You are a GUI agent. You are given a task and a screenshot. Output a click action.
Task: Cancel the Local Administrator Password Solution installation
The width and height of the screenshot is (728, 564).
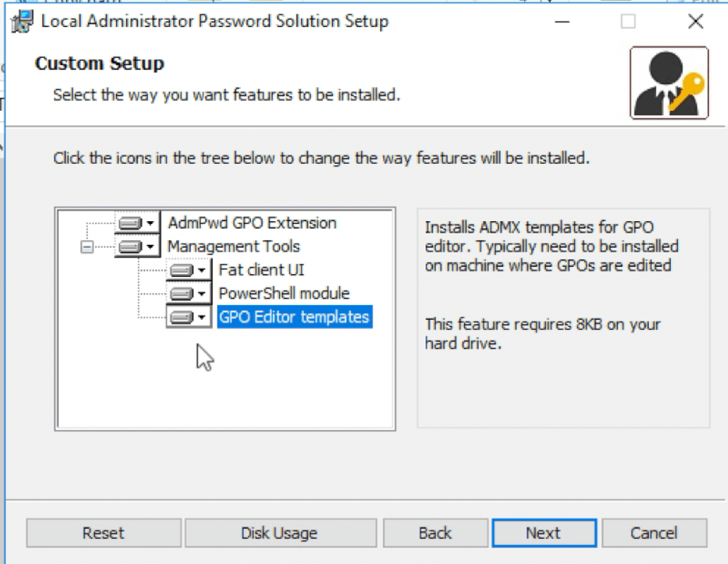click(x=652, y=533)
